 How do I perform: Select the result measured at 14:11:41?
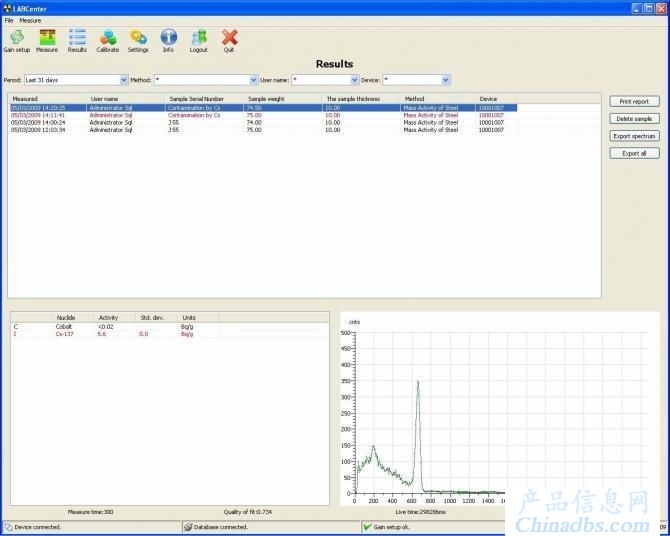tap(263, 115)
